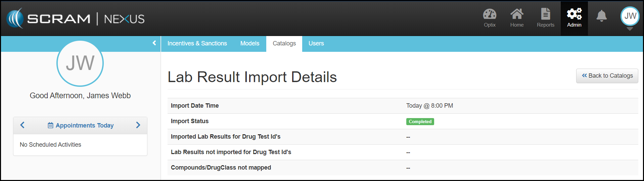Go to Home via house icon

[517, 14]
